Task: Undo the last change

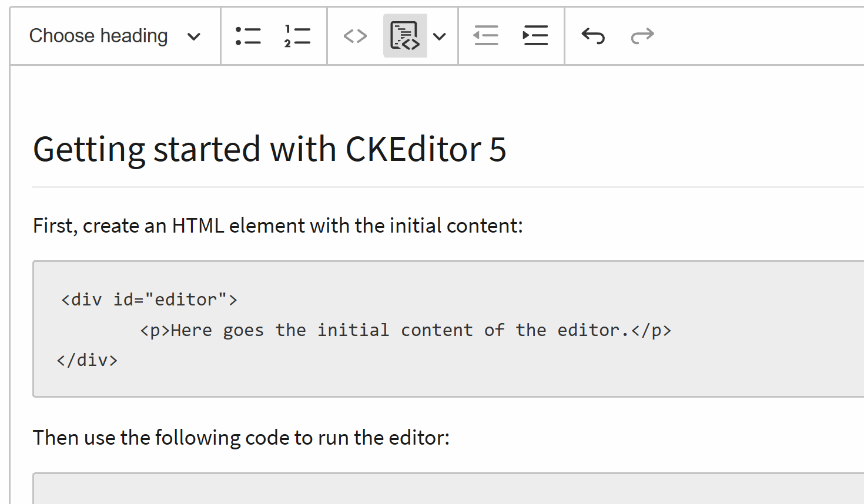Action: tap(593, 35)
